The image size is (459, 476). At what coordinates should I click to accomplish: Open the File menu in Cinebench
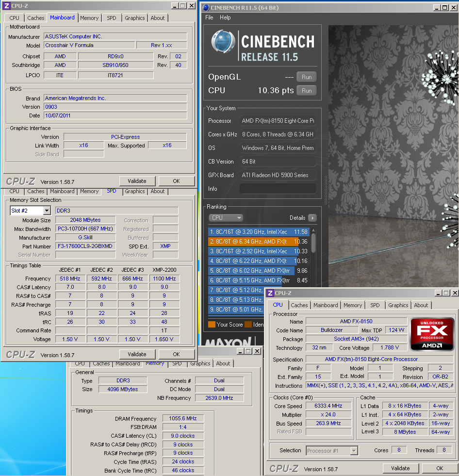(209, 17)
